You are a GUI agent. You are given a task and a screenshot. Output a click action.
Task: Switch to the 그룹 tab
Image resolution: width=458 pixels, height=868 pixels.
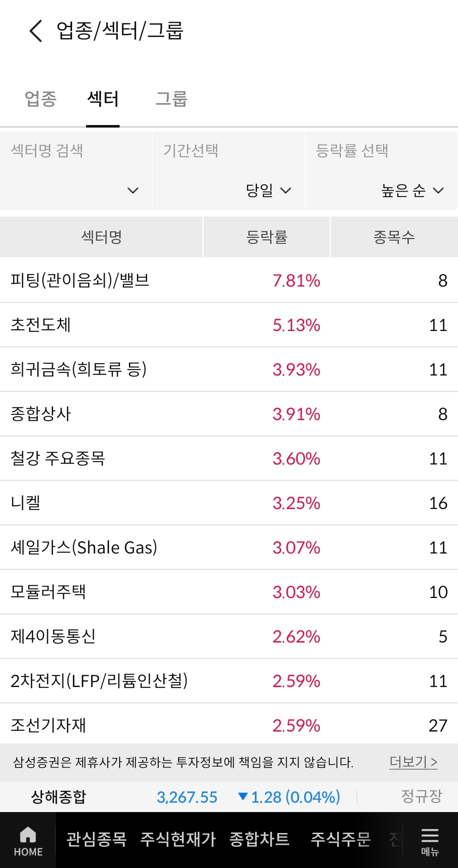[171, 99]
